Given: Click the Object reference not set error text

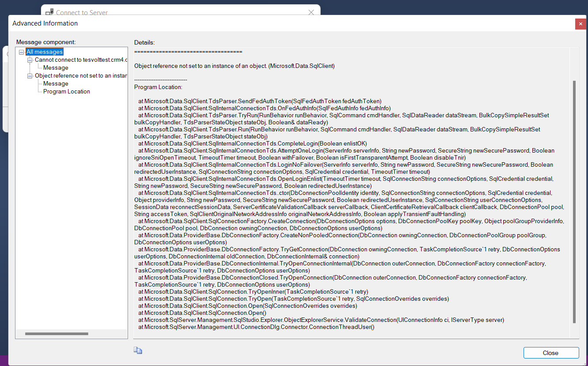Looking at the screenshot, I should point(234,66).
